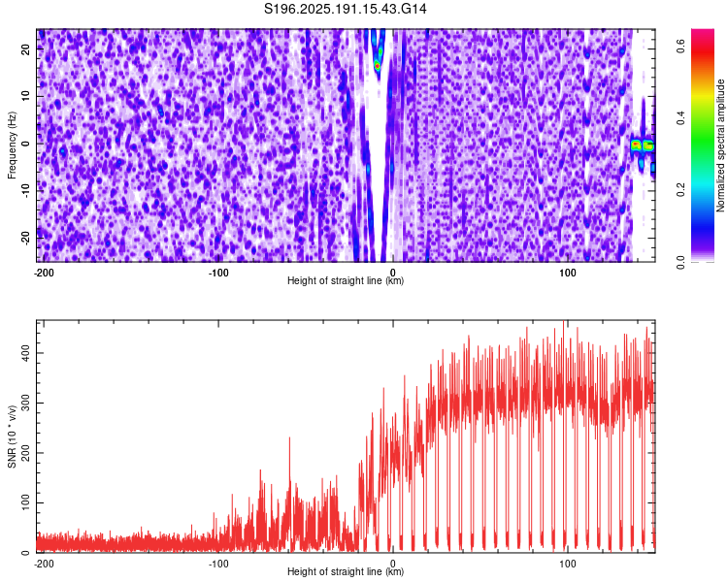Click the red peak near 17 Hz in spectrogram
The width and height of the screenshot is (728, 582).
[x=378, y=66]
